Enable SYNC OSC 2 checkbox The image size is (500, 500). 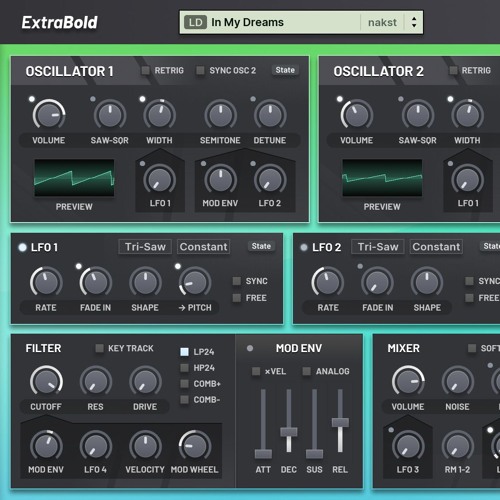[x=200, y=70]
